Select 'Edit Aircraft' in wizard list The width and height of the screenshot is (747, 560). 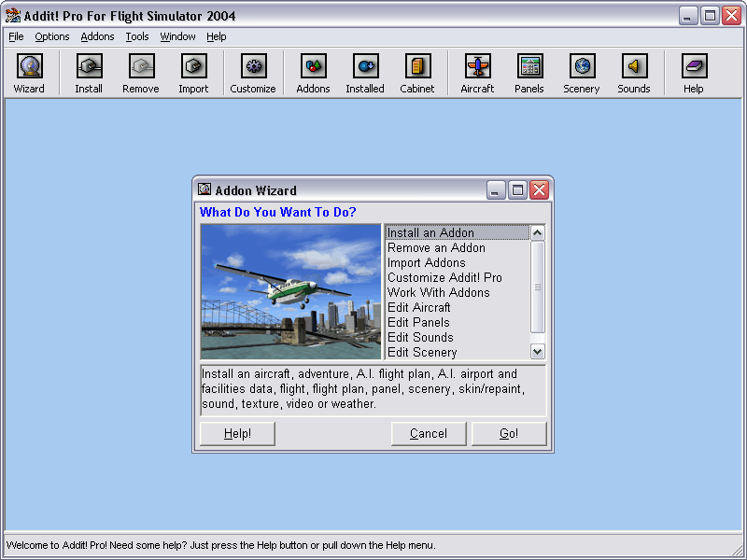[x=457, y=307]
